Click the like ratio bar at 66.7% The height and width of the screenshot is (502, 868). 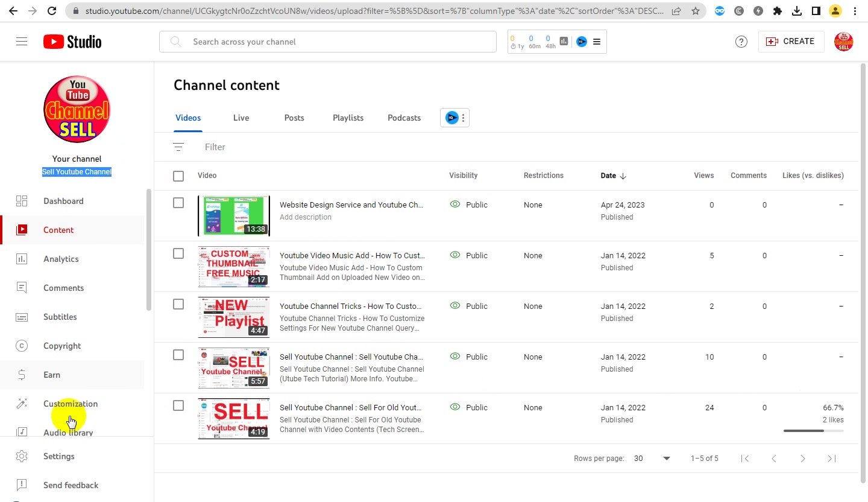813,431
